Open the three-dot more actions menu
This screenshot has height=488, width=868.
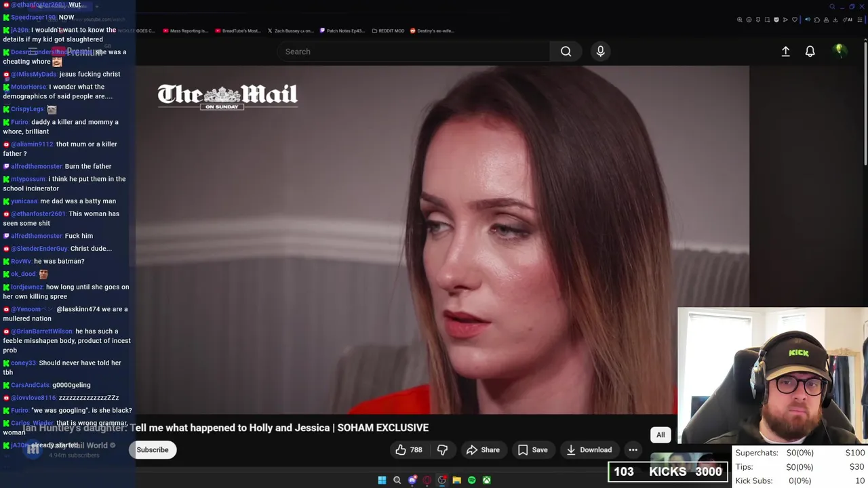click(633, 449)
